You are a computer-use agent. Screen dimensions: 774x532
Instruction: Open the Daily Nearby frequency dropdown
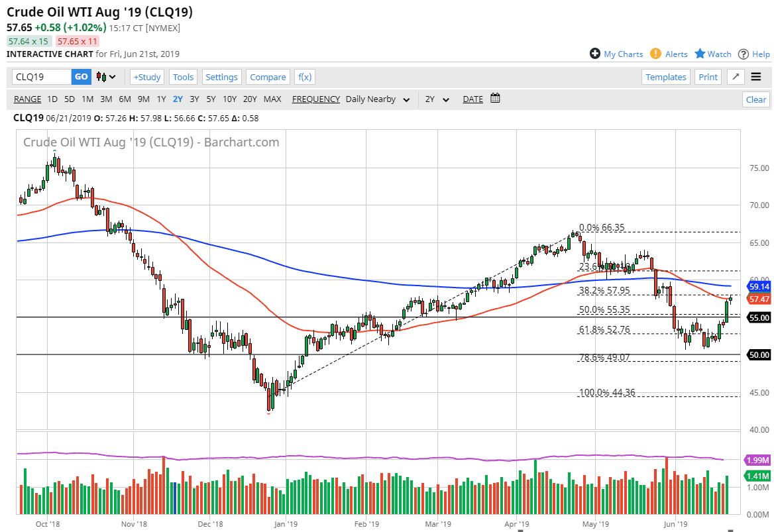378,99
